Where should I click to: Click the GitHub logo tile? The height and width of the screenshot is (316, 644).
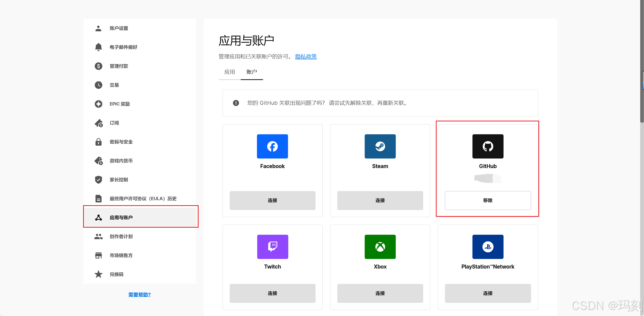pyautogui.click(x=488, y=146)
